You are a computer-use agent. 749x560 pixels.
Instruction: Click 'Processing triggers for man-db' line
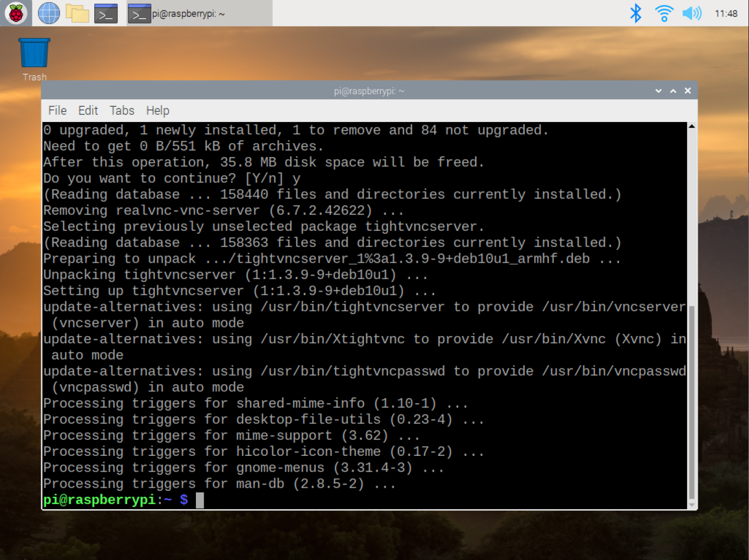[x=219, y=484]
